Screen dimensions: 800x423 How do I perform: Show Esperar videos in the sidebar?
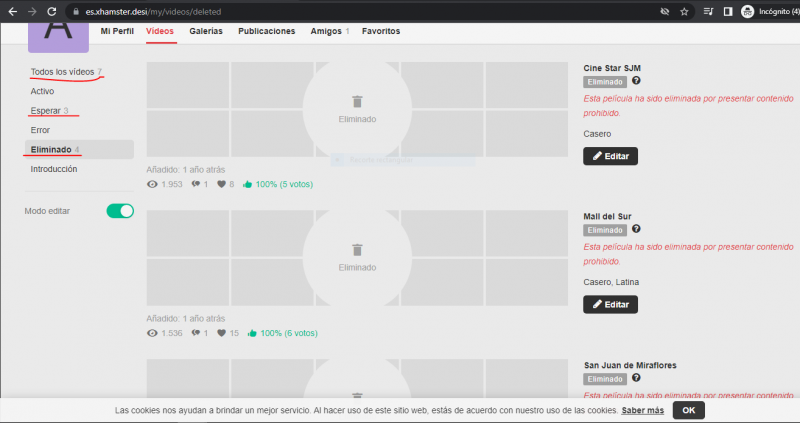(45, 110)
